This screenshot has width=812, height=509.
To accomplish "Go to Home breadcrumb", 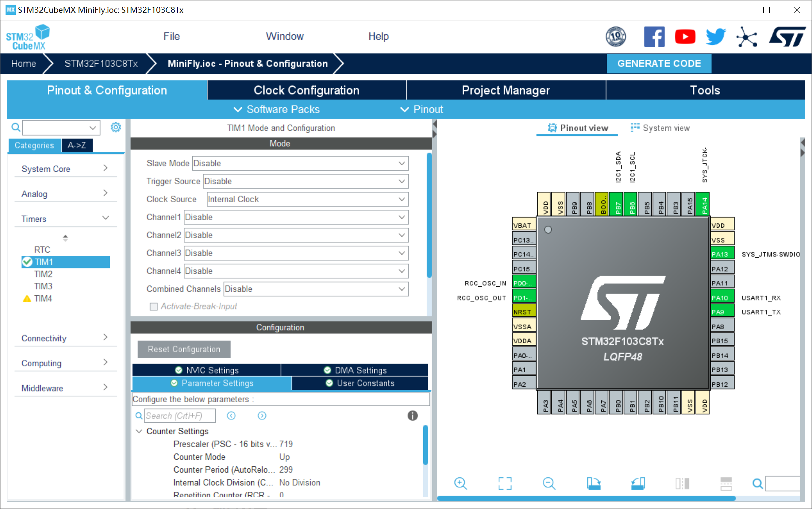I will point(24,64).
